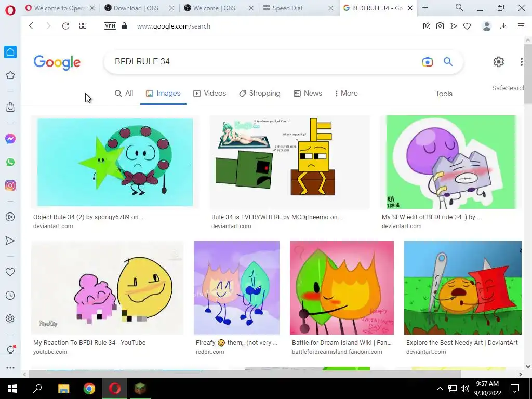This screenshot has height=399, width=532.
Task: Click the edit page icon in address bar
Action: pos(427,26)
